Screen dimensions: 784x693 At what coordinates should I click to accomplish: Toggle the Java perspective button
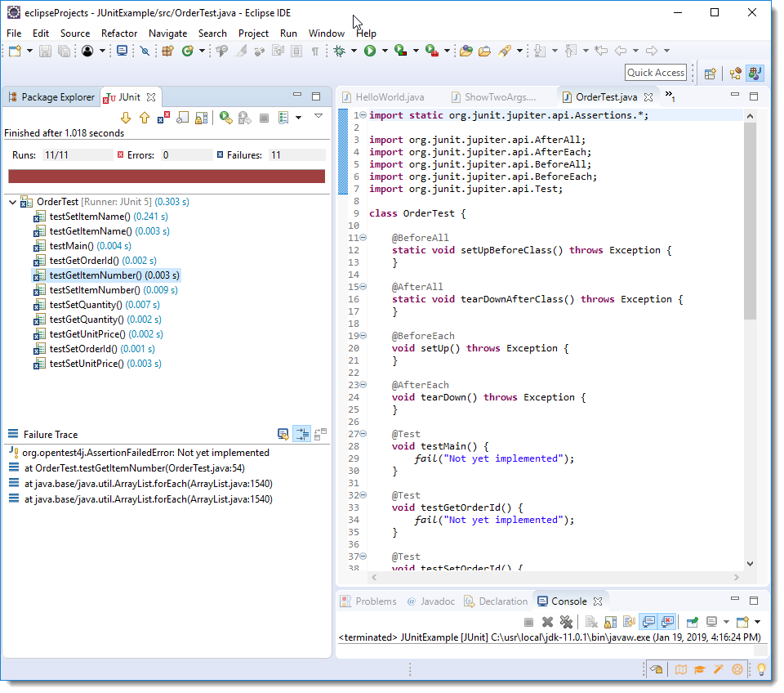(755, 74)
